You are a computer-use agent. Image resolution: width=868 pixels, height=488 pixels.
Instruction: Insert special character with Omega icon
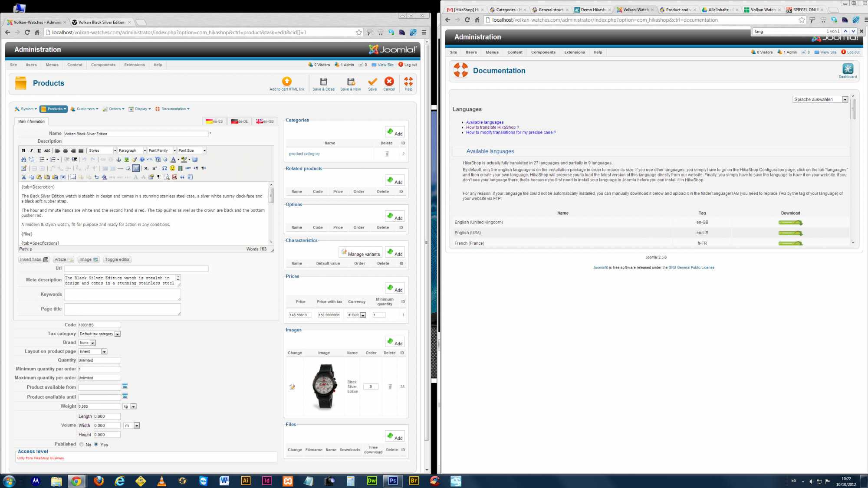(164, 168)
